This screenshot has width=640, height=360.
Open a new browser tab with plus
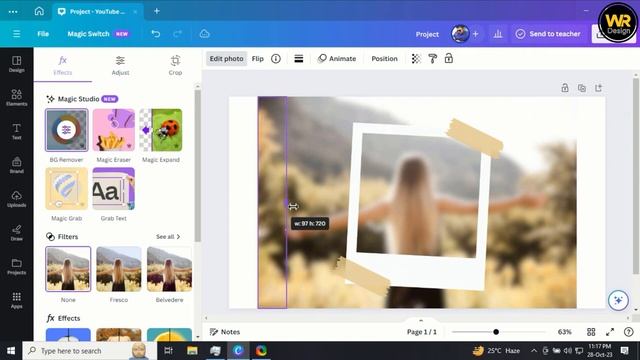(x=157, y=11)
